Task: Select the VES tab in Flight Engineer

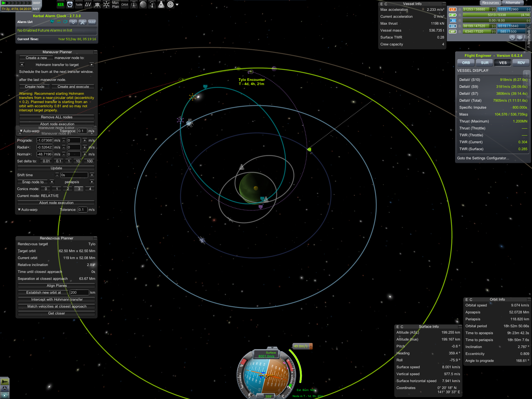Action: [x=503, y=63]
